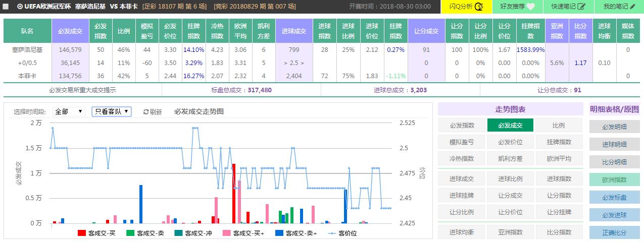Image resolution: width=644 pixels, height=242 pixels.
Task: Open the 闪Q分析 quick analysis button
Action: pyautogui.click(x=467, y=7)
